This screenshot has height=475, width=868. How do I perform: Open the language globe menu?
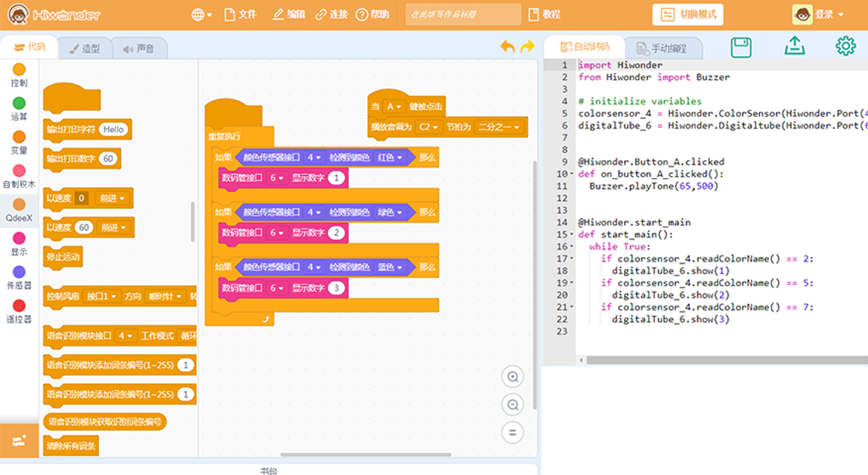click(x=202, y=15)
